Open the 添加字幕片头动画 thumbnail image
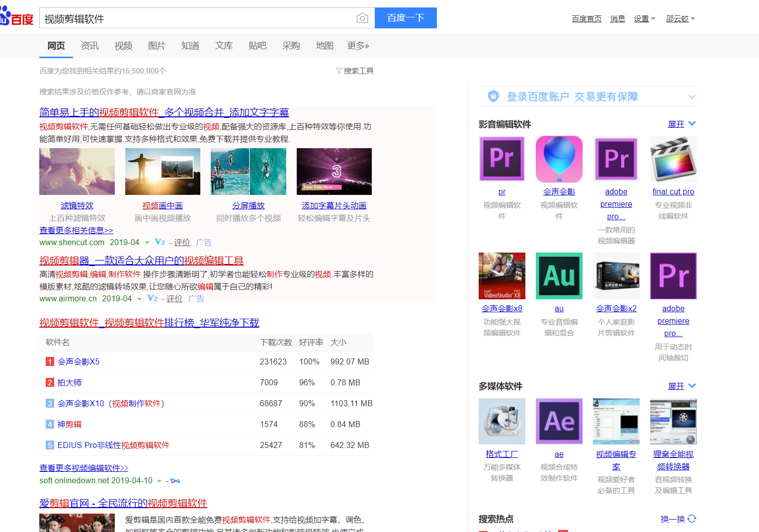Screen dimensions: 759x532 (334, 172)
